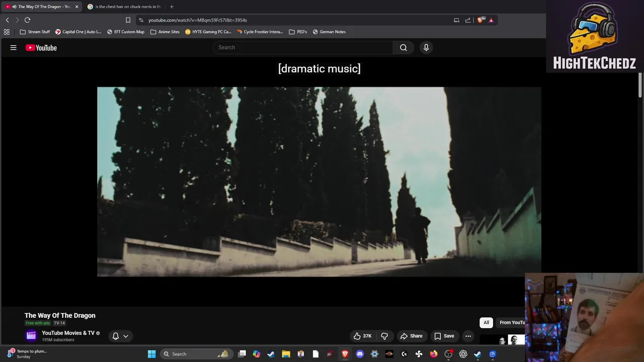This screenshot has height=362, width=644.
Task: Open Brave Rewards triangle icon
Action: (491, 20)
